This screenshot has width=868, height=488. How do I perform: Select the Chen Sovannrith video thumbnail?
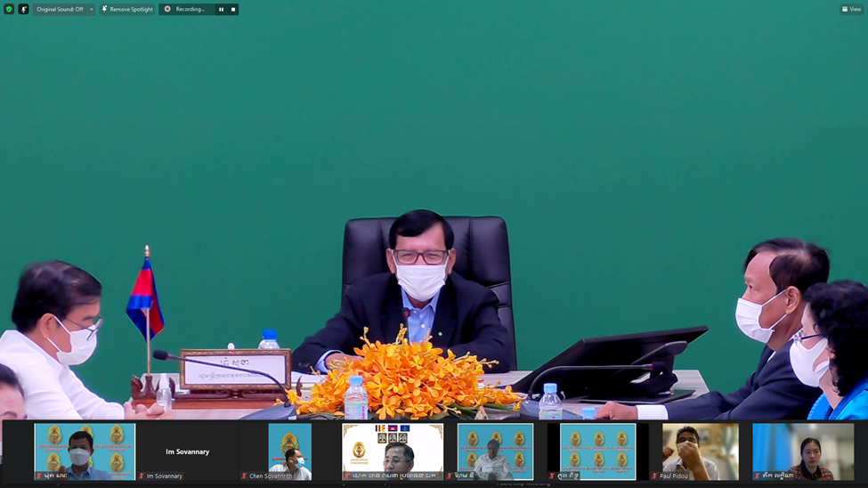coord(290,450)
